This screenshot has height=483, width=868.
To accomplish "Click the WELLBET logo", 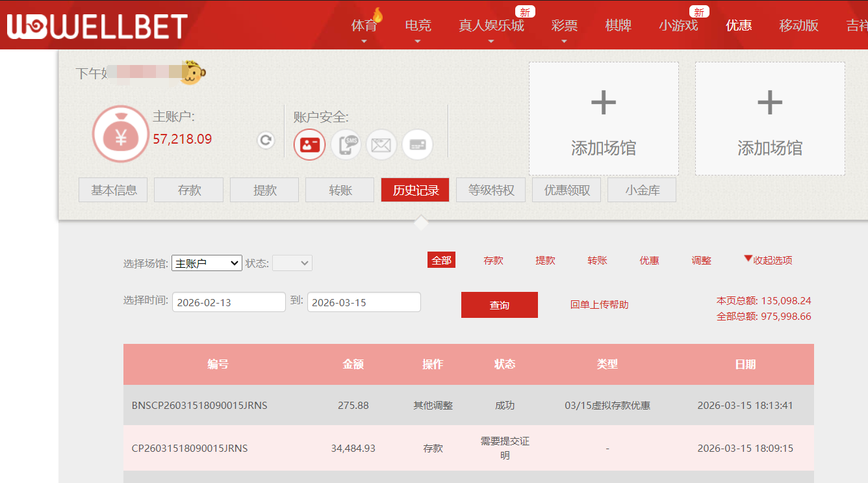I will click(x=95, y=26).
